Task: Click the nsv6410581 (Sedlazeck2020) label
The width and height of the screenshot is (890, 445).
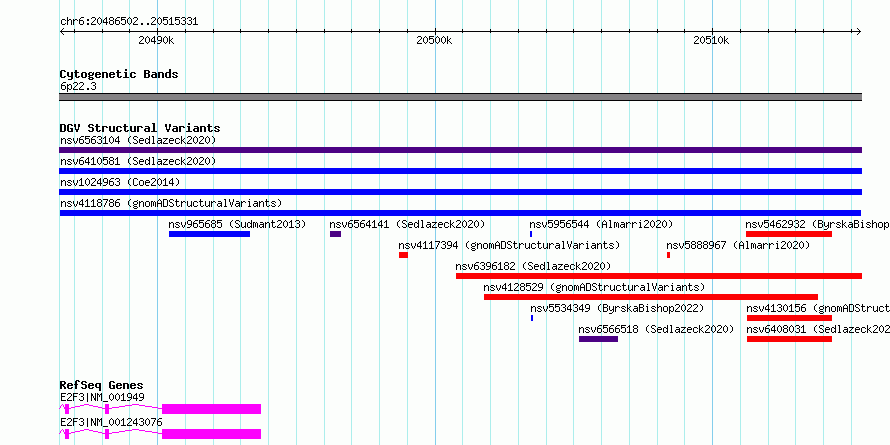Action: pyautogui.click(x=138, y=161)
